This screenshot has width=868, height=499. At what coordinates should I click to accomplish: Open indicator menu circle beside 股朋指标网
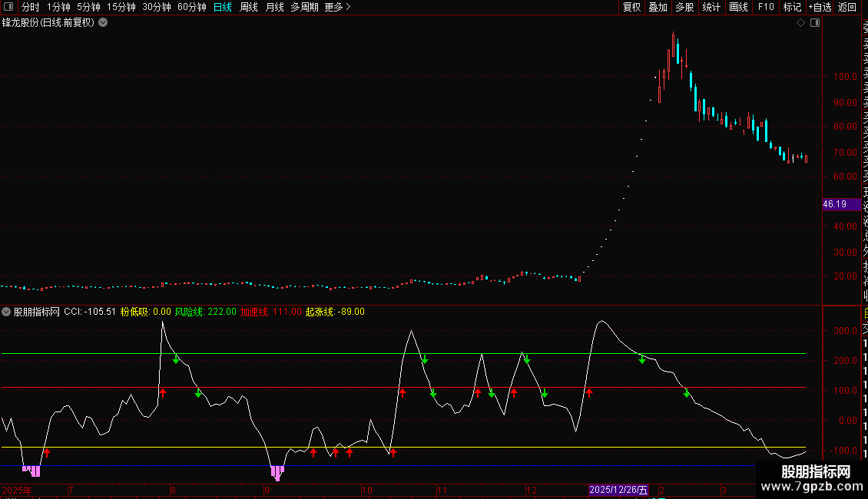(6, 312)
